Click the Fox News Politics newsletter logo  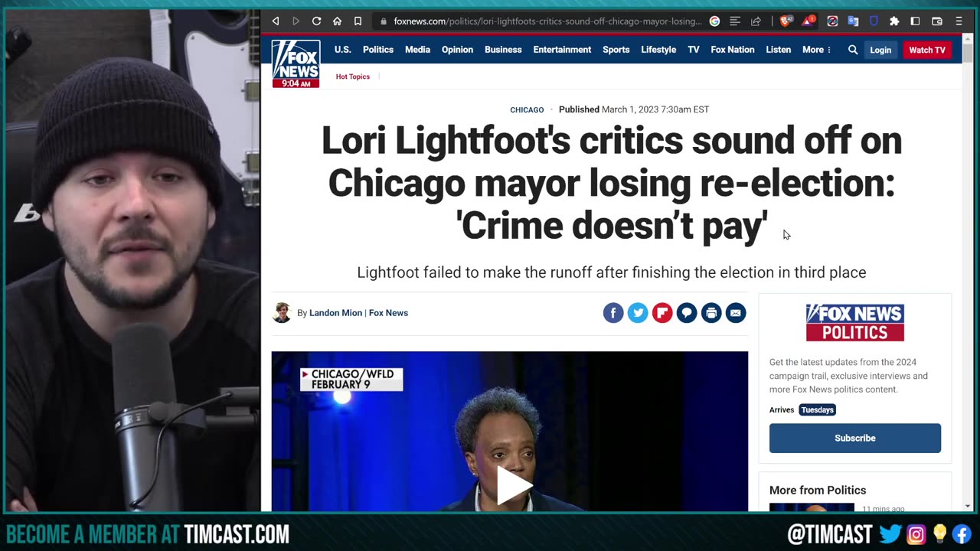pos(855,323)
